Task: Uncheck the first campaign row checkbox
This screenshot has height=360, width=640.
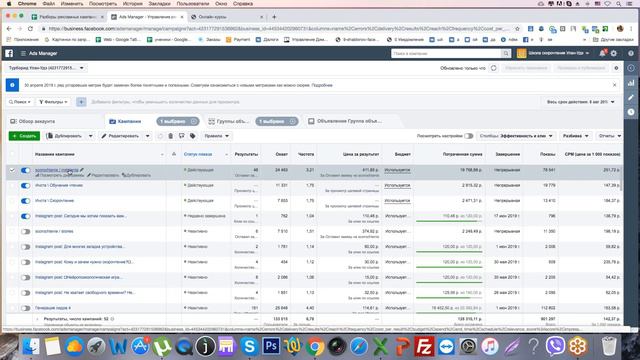Action: point(12,170)
